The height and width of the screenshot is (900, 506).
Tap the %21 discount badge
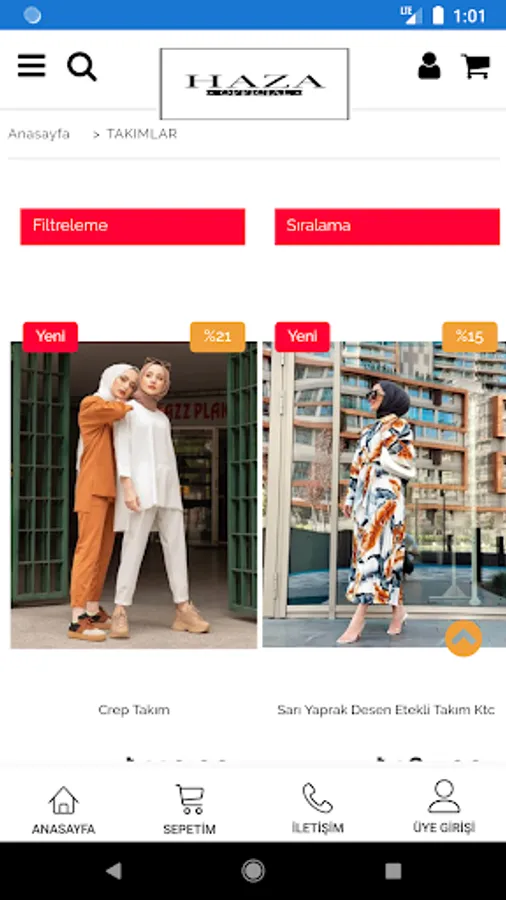pos(217,337)
